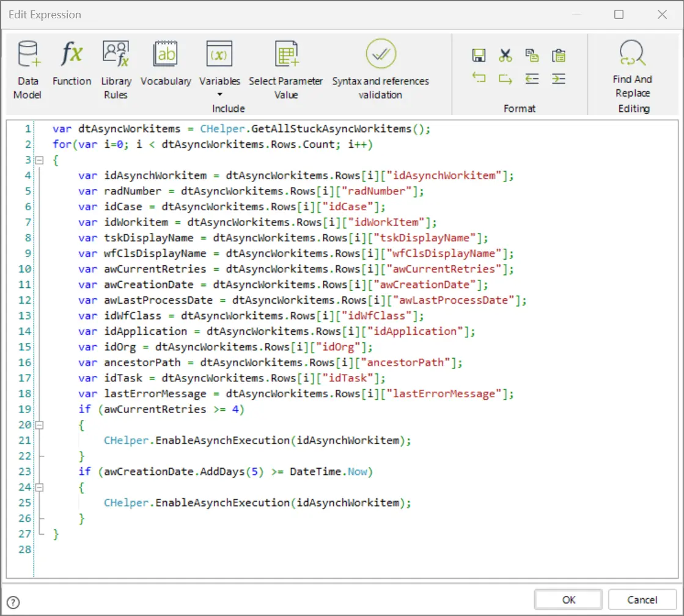Screen dimensions: 684x616
Task: Click the Cut scissors icon
Action: tap(505, 56)
